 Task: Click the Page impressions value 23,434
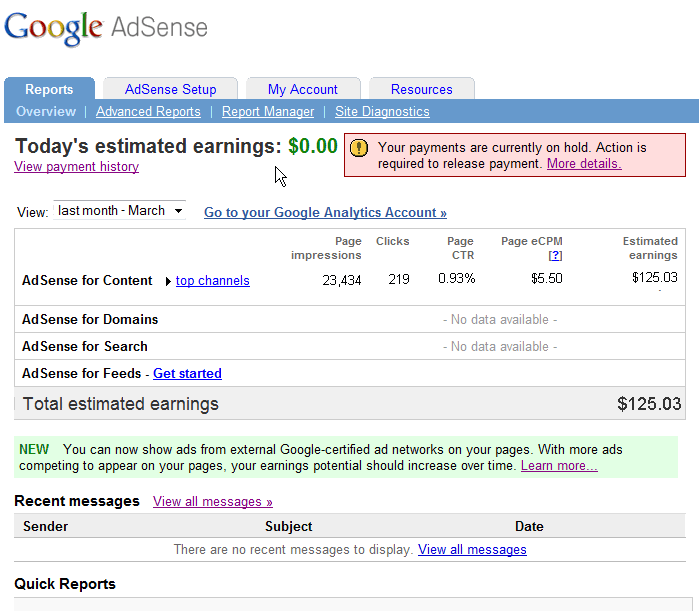tap(341, 280)
